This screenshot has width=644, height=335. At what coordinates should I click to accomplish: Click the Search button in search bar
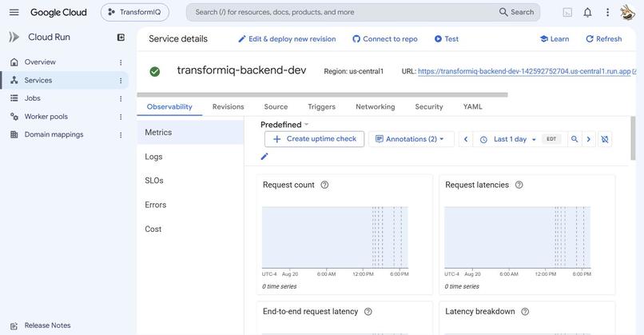click(516, 12)
